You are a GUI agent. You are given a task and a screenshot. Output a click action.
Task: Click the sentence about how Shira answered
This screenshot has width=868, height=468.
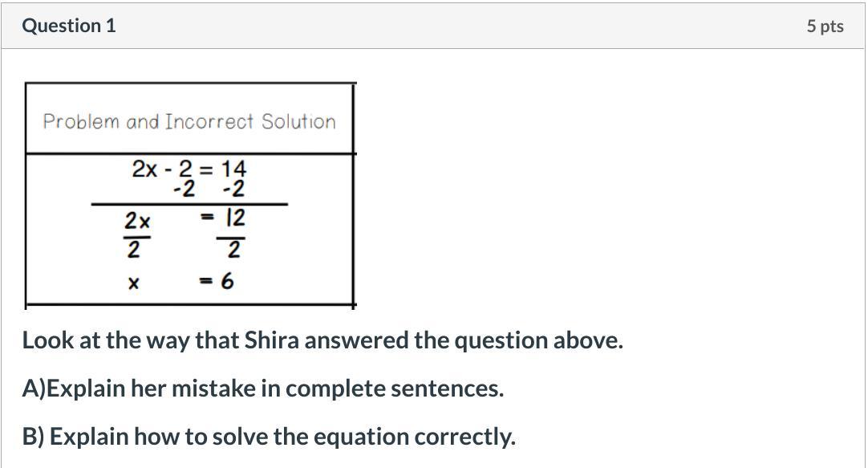322,340
